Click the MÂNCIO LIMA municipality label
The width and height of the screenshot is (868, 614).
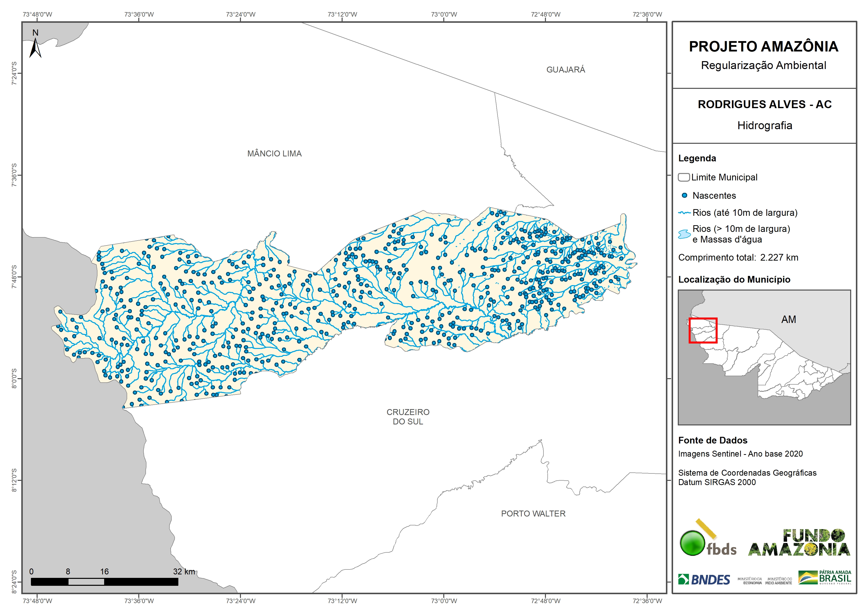pyautogui.click(x=275, y=154)
